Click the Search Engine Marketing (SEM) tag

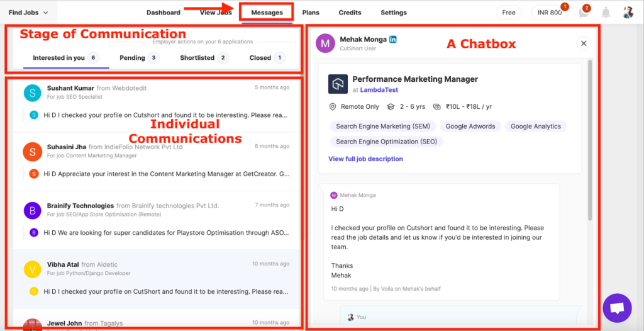tap(383, 126)
